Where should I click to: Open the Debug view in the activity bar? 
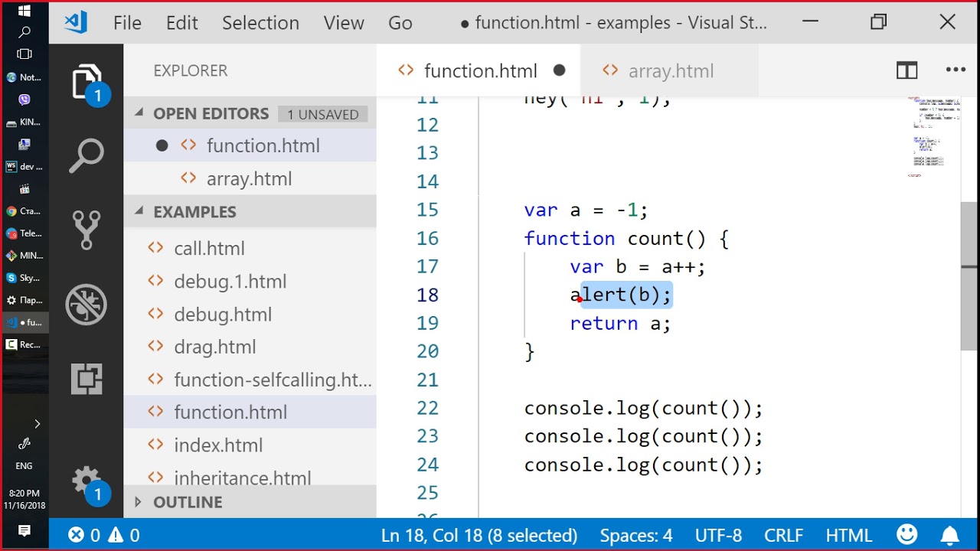[87, 305]
